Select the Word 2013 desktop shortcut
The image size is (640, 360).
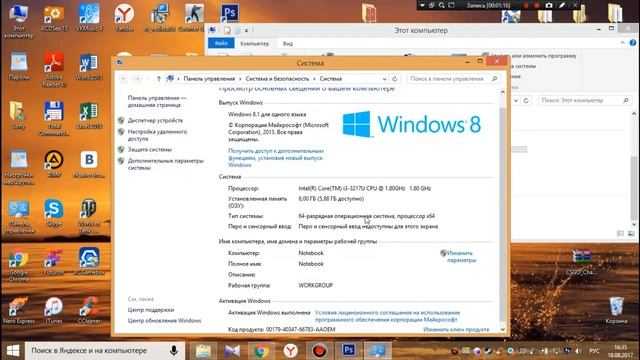[89, 67]
